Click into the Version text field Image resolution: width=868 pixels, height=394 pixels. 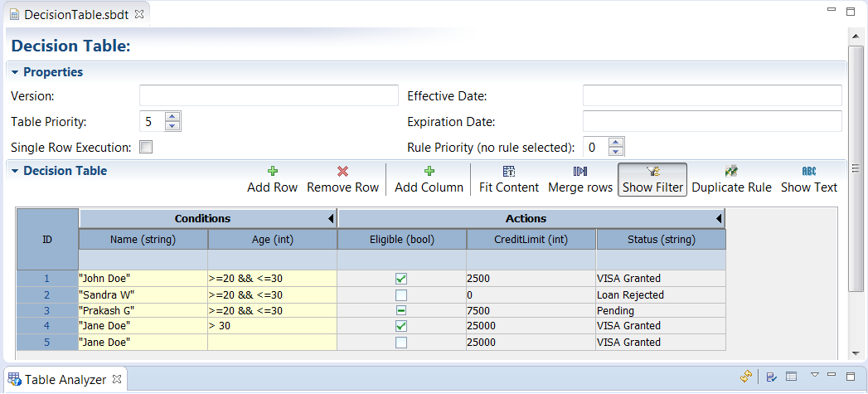[269, 96]
